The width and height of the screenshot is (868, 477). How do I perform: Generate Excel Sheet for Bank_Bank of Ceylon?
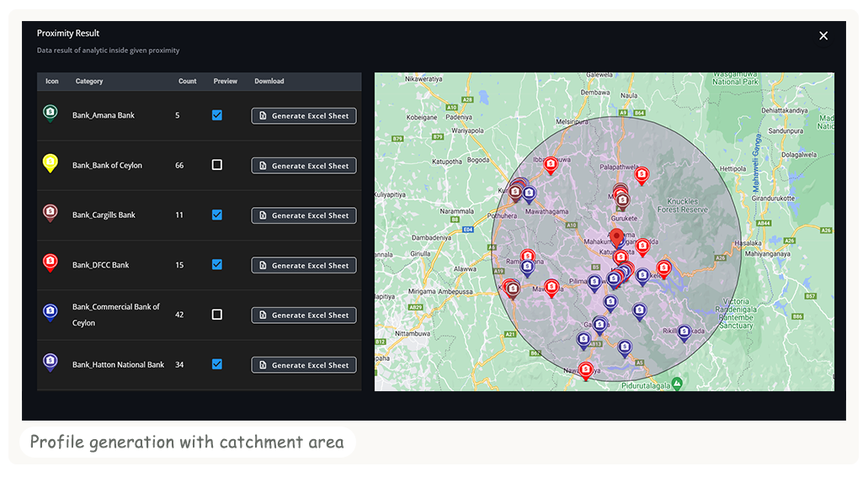(x=304, y=166)
